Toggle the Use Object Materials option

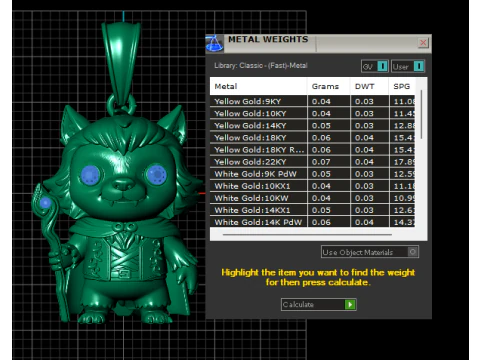tap(413, 252)
